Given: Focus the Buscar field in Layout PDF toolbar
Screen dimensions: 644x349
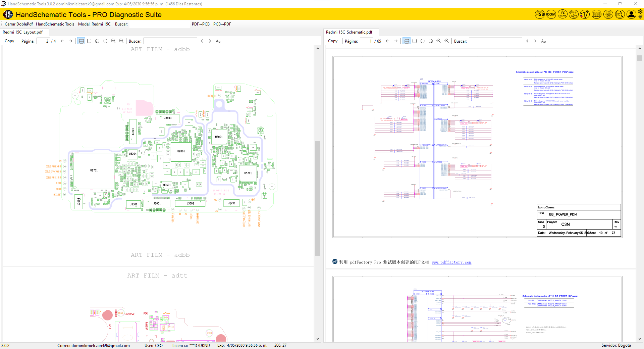Looking at the screenshot, I should tap(170, 41).
